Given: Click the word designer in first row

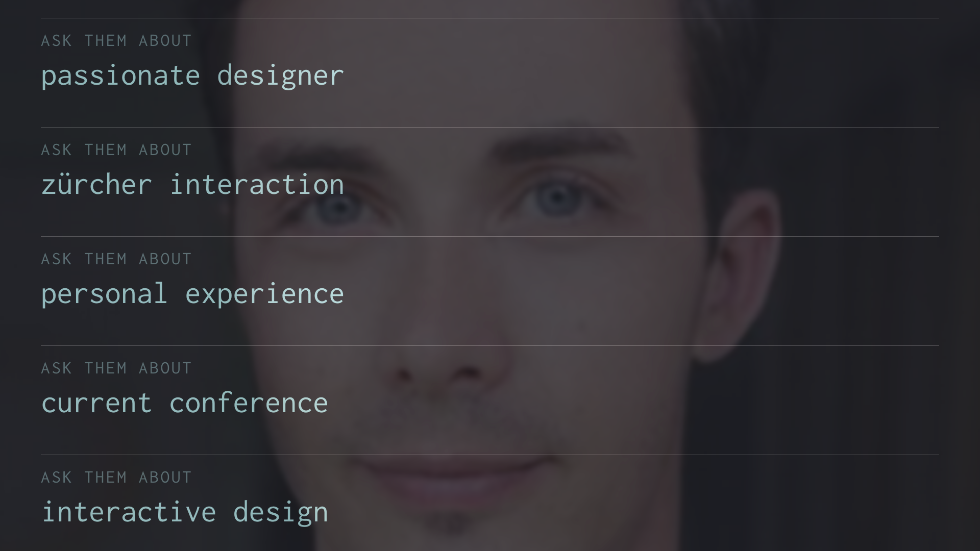Looking at the screenshot, I should click(x=281, y=76).
